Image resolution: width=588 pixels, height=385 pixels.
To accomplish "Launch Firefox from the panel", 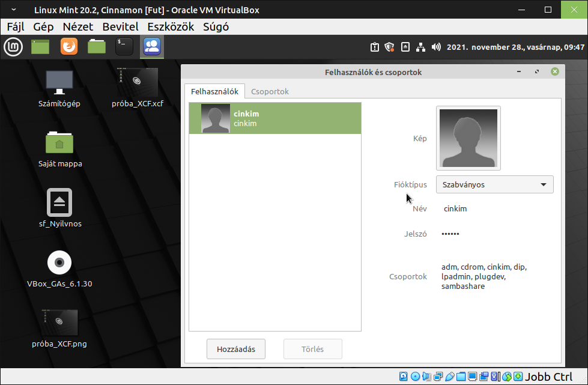I will [69, 47].
